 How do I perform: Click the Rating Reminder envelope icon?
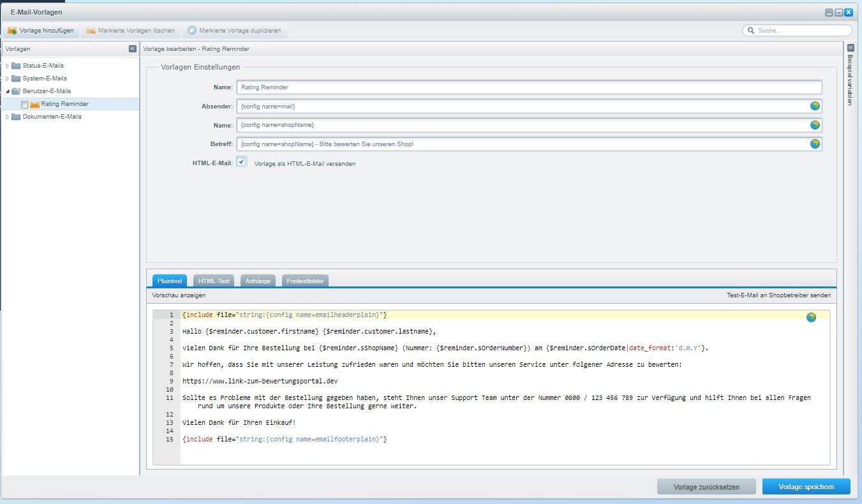34,104
